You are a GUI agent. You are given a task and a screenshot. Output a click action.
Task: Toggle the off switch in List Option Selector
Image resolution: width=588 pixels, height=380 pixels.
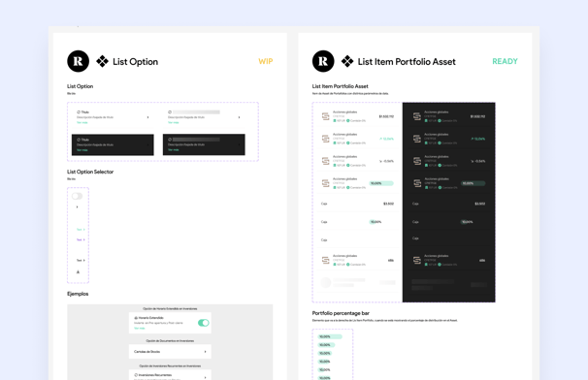tap(78, 196)
